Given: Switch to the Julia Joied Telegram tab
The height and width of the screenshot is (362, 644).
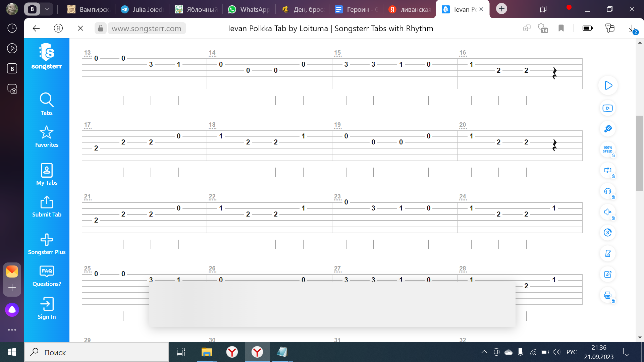Looking at the screenshot, I should [x=142, y=9].
